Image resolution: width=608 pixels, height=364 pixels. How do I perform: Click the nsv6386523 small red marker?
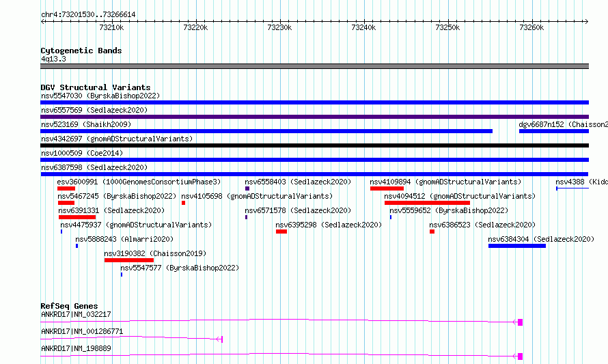click(x=432, y=232)
